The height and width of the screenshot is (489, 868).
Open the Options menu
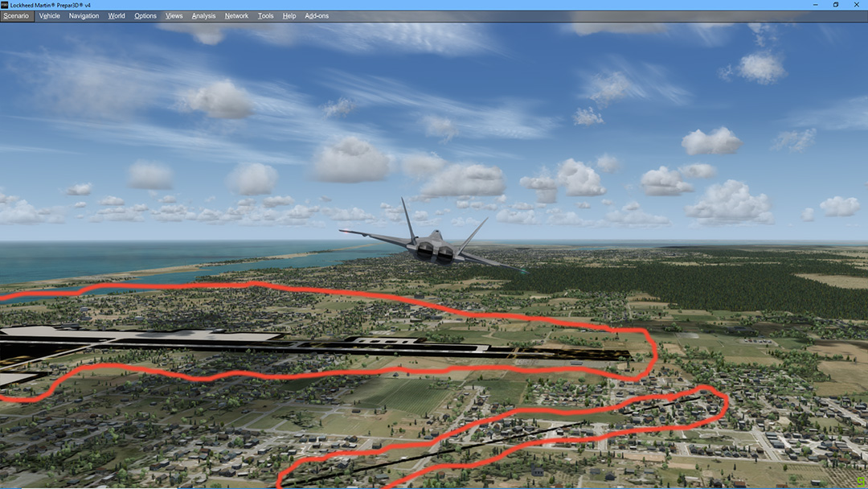[145, 16]
